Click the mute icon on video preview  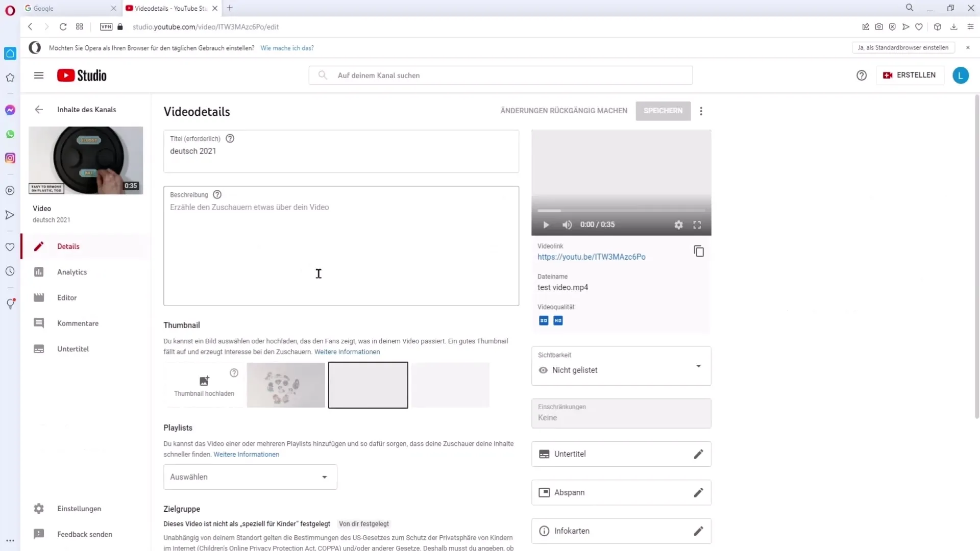[x=568, y=224]
